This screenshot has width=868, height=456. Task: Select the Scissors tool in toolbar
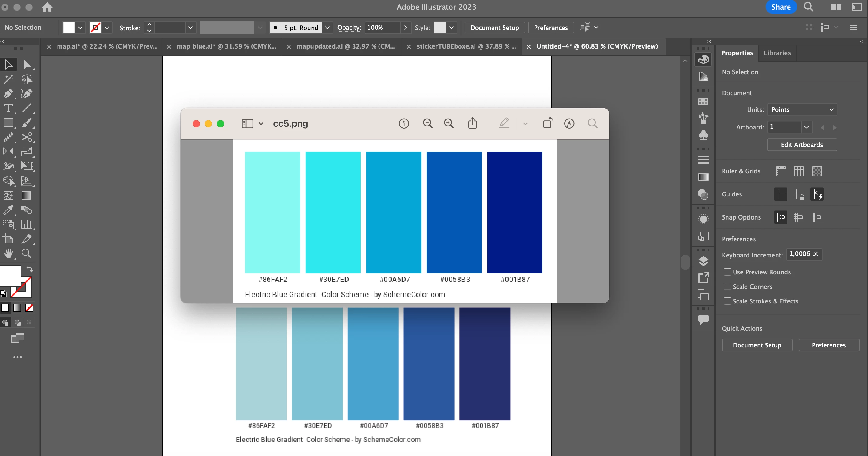tap(27, 137)
